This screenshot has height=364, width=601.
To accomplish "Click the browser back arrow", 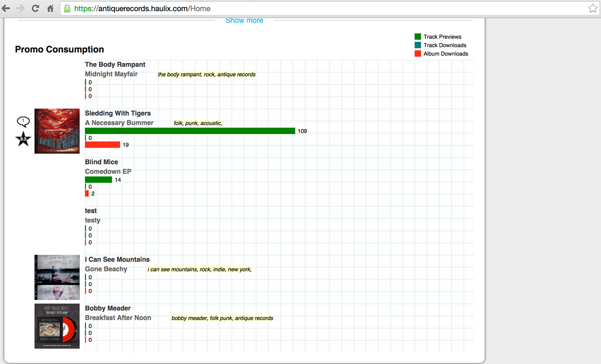I will (6, 8).
